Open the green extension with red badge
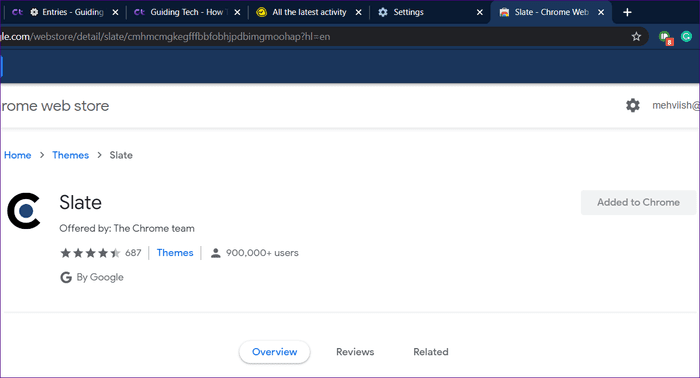 (x=666, y=37)
